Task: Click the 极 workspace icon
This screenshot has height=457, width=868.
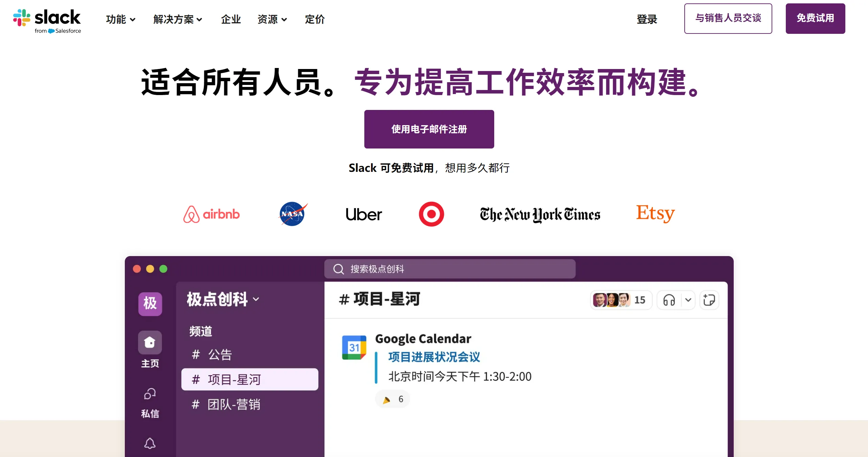Action: point(150,303)
